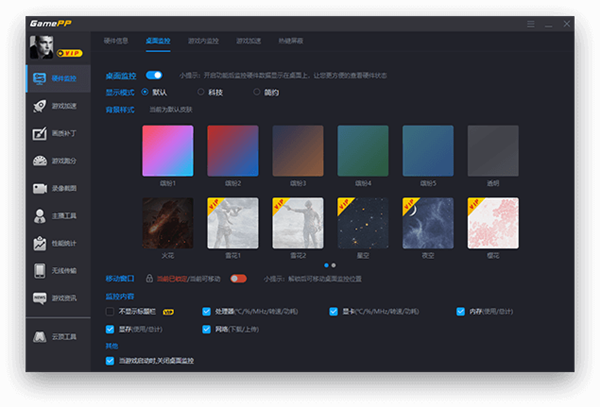Open the camera recording and screenshot item
600x407 pixels.
(58, 189)
